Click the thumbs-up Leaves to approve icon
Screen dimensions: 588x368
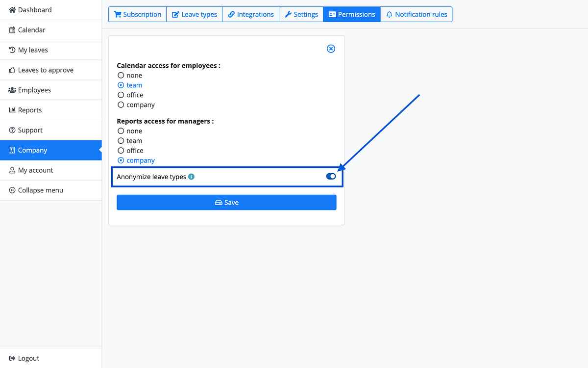[x=12, y=70]
